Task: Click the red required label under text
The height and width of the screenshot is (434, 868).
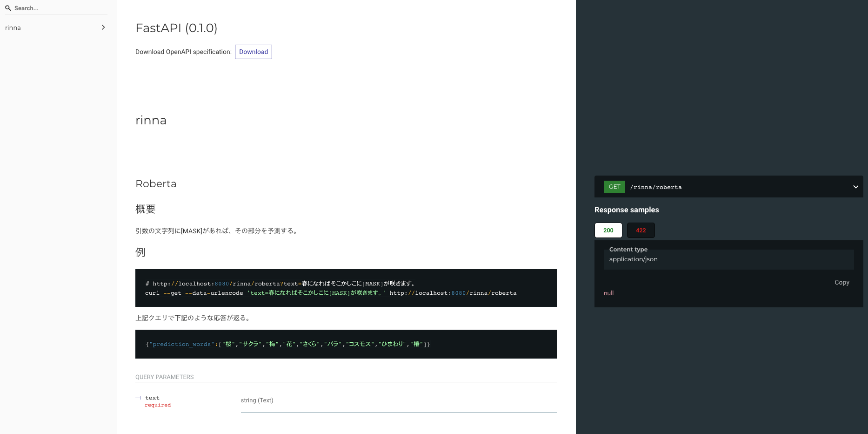Action: coord(158,405)
